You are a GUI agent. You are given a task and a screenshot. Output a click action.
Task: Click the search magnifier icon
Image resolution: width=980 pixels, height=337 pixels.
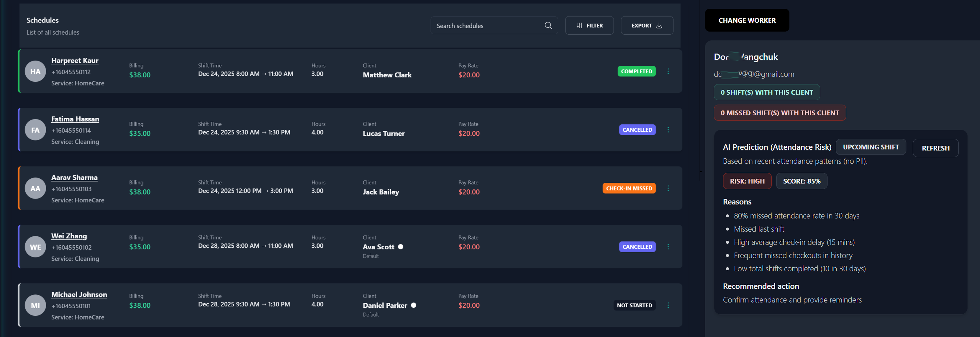click(548, 25)
